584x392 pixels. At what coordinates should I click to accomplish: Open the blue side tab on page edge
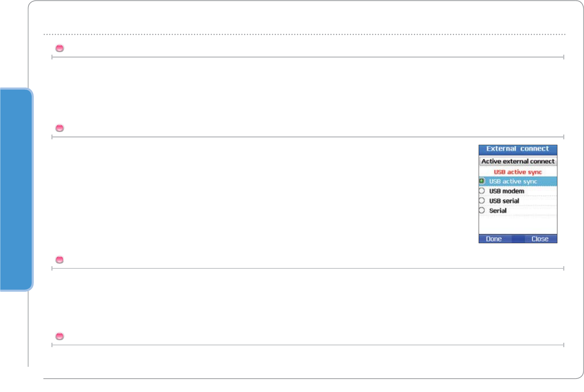(x=16, y=190)
